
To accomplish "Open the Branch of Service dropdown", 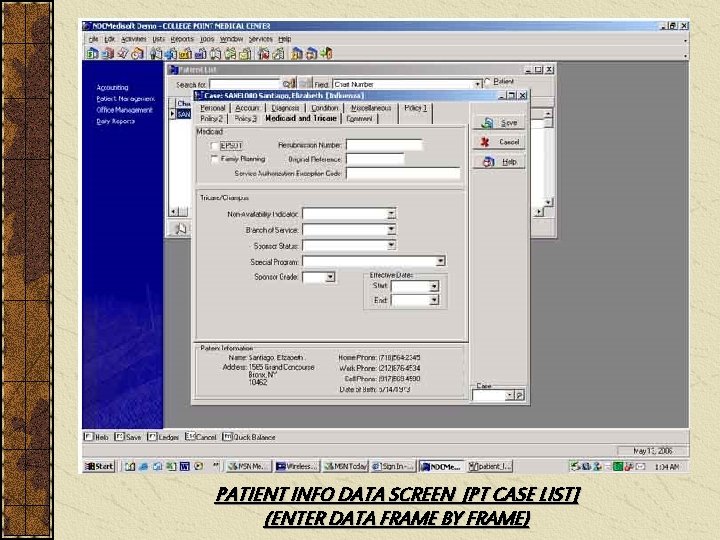I will [x=391, y=229].
